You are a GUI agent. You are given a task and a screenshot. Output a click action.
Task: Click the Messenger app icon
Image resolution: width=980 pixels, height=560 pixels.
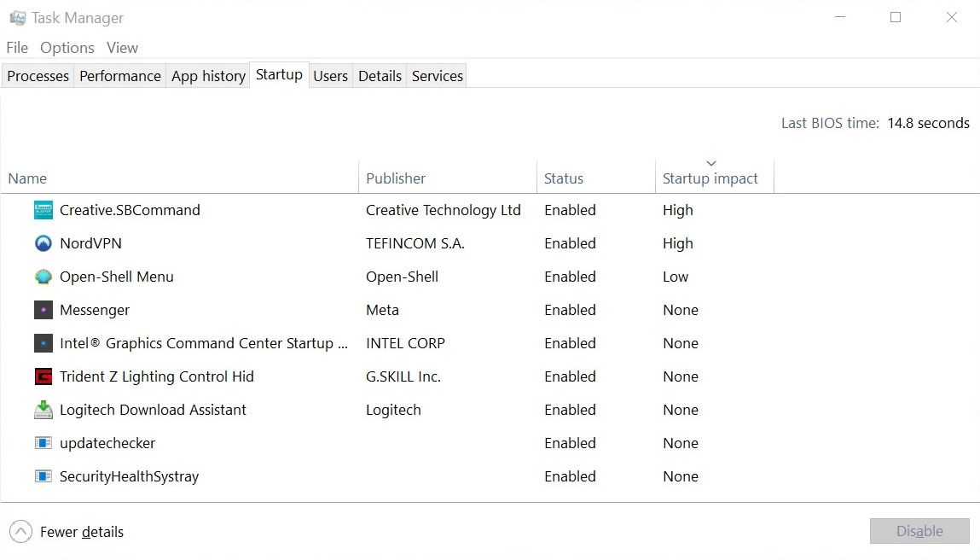[x=43, y=310]
